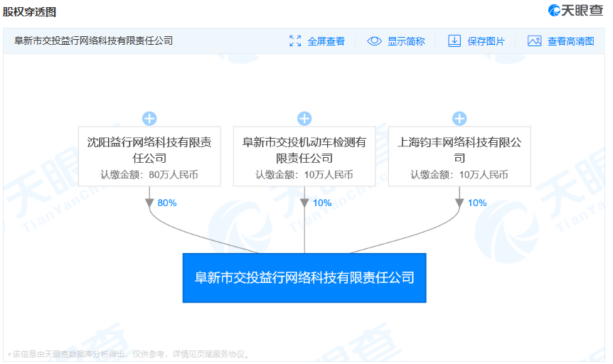Select the 上海钧丰网络科技有限公司 shareholder card

(x=459, y=156)
